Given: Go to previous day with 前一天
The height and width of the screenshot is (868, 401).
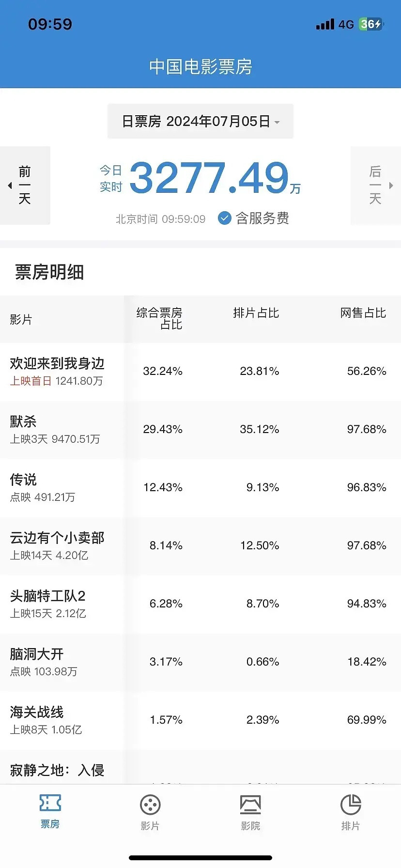Looking at the screenshot, I should pos(25,186).
